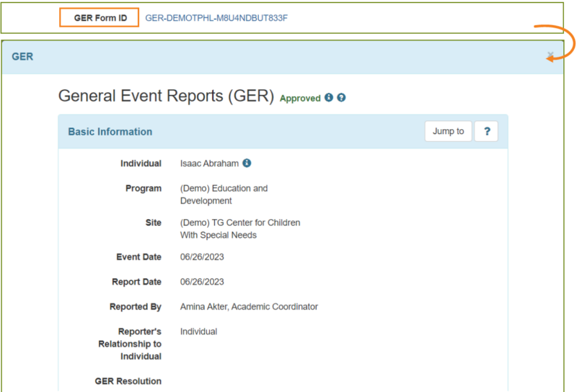Click the GER title in popup header
The image size is (577, 392).
click(x=22, y=56)
